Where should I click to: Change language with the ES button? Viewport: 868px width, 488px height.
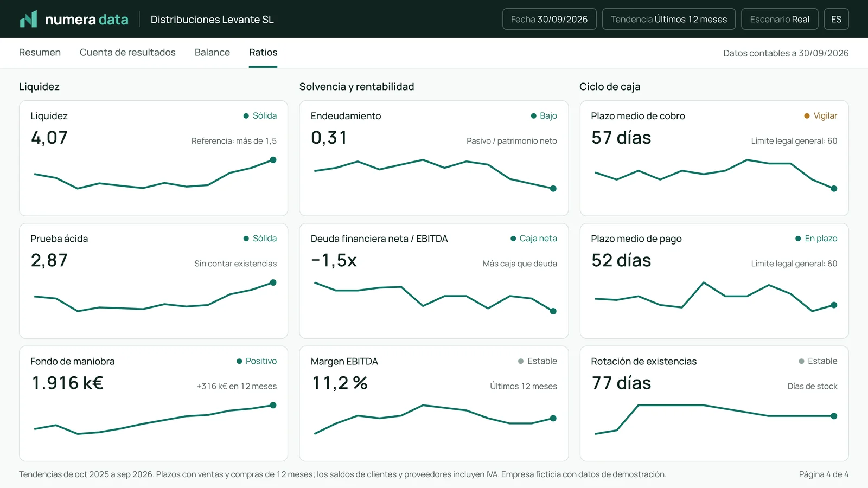(836, 19)
